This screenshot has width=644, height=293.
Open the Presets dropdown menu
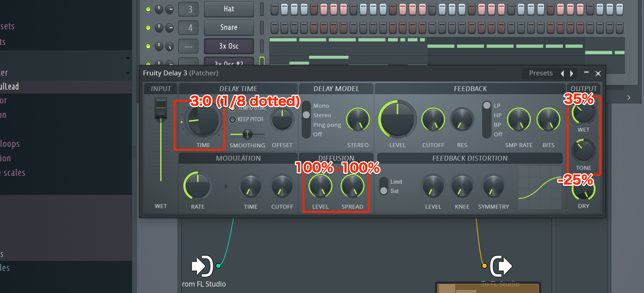click(541, 73)
